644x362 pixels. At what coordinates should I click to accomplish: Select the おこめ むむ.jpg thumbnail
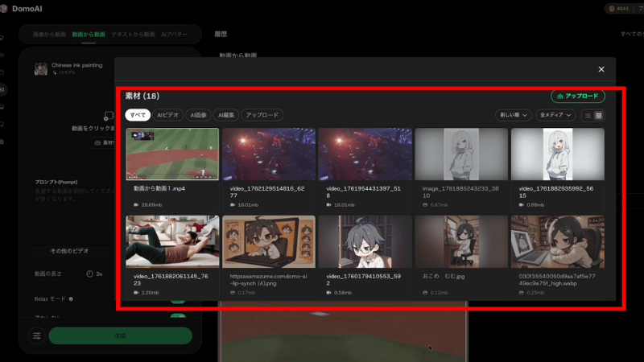click(460, 241)
